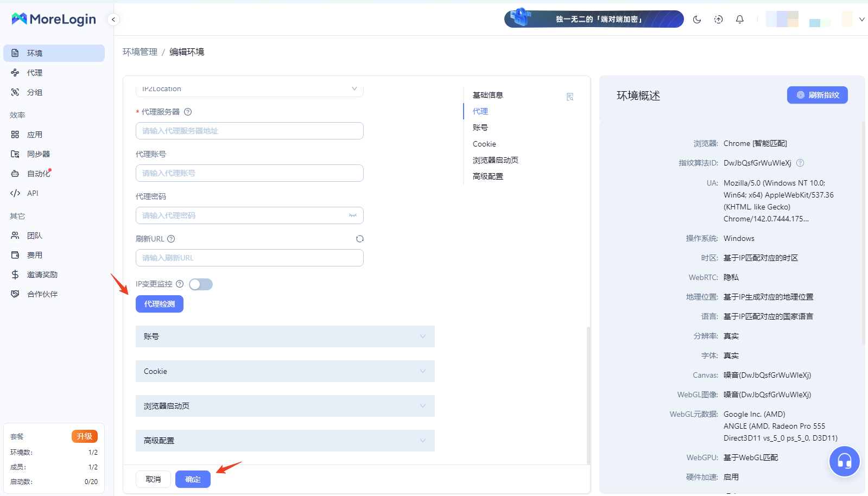Click the 刷新指纹 button

[x=817, y=95]
